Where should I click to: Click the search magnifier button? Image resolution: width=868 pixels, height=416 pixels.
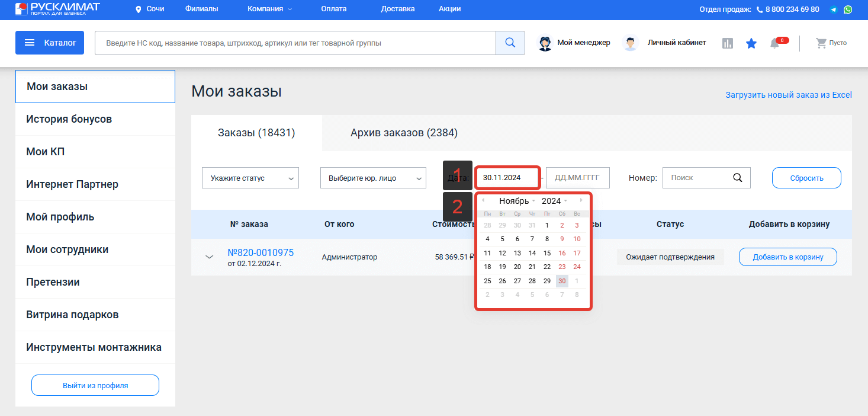pos(510,43)
